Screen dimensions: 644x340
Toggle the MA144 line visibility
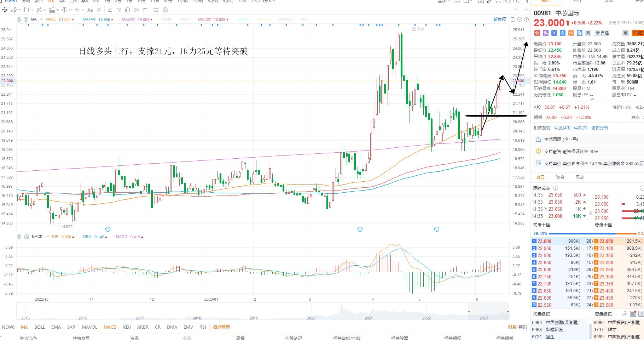pos(98,19)
